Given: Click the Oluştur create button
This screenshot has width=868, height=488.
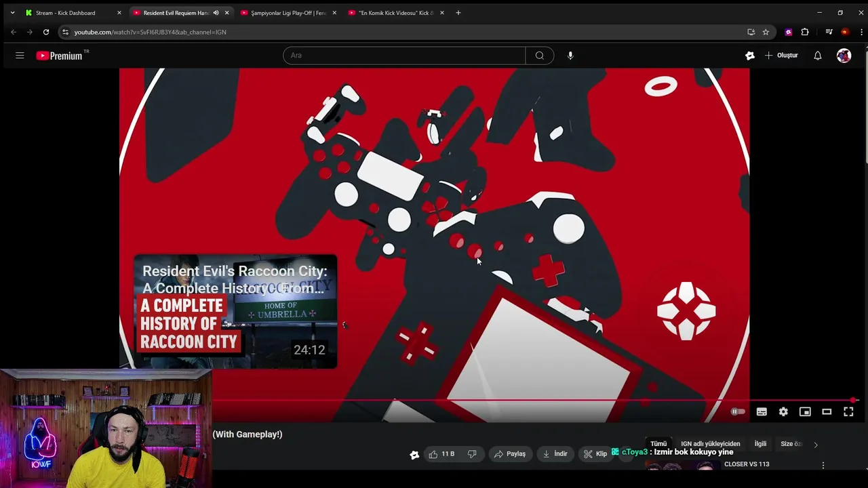Looking at the screenshot, I should pyautogui.click(x=781, y=56).
